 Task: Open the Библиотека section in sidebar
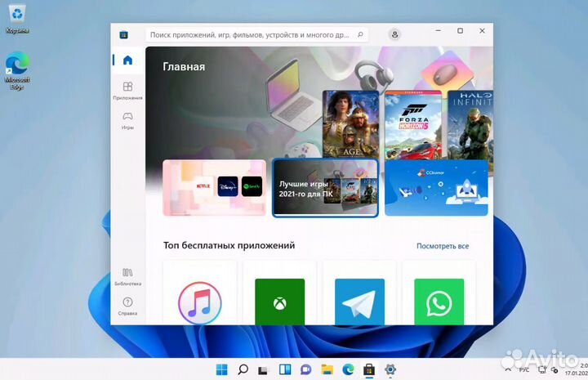128,277
